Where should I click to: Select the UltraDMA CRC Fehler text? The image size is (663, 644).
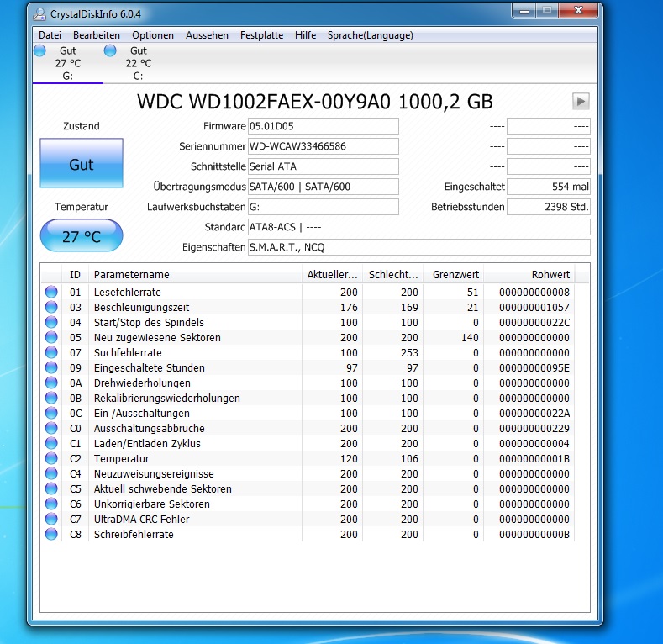coord(141,520)
